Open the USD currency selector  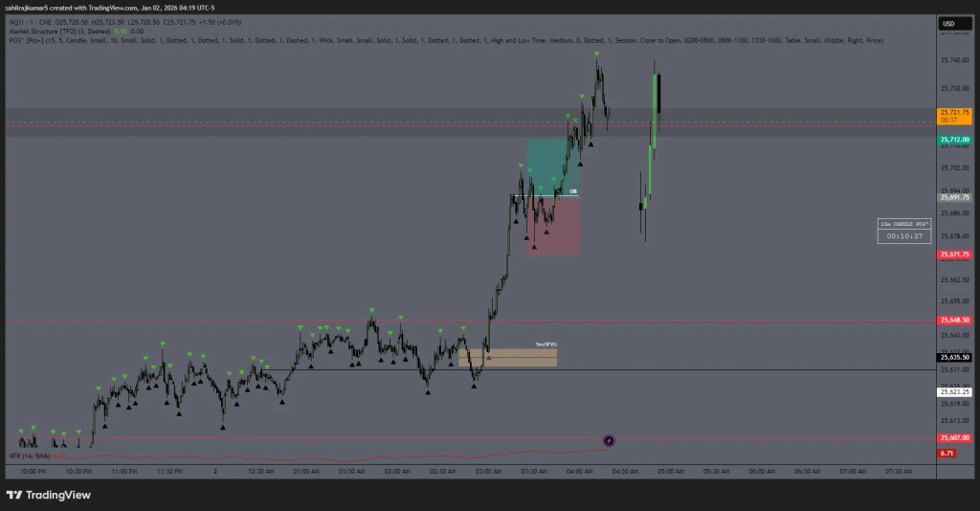(x=948, y=24)
